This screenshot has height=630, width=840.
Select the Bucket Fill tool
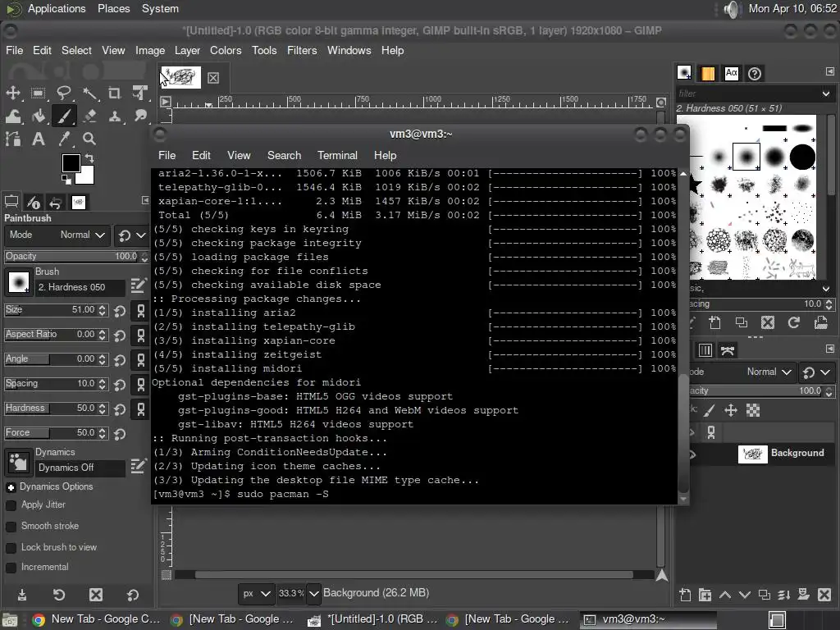pos(38,116)
